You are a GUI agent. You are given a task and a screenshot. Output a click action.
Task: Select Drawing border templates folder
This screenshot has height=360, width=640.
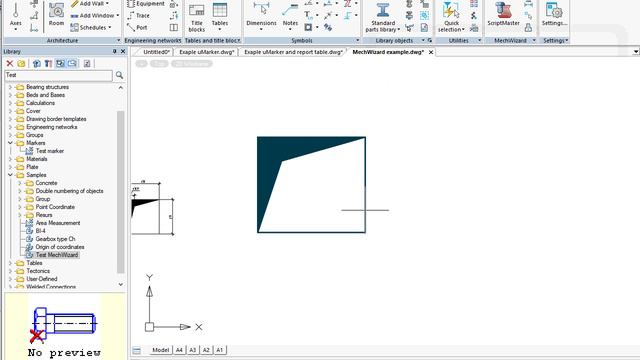pyautogui.click(x=56, y=119)
